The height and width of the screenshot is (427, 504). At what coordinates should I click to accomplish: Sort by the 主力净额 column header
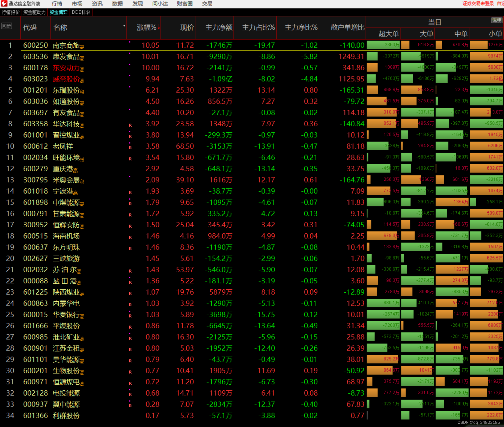point(219,27)
